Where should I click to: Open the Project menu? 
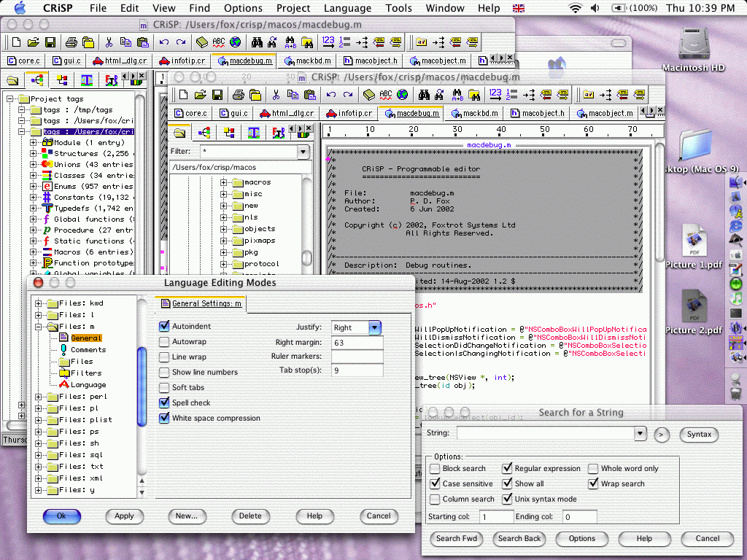293,8
